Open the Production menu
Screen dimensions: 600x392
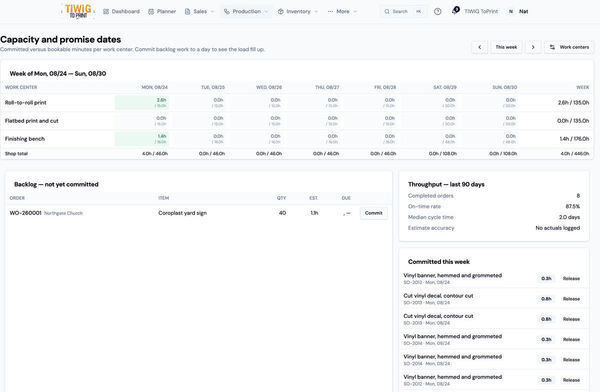point(246,11)
